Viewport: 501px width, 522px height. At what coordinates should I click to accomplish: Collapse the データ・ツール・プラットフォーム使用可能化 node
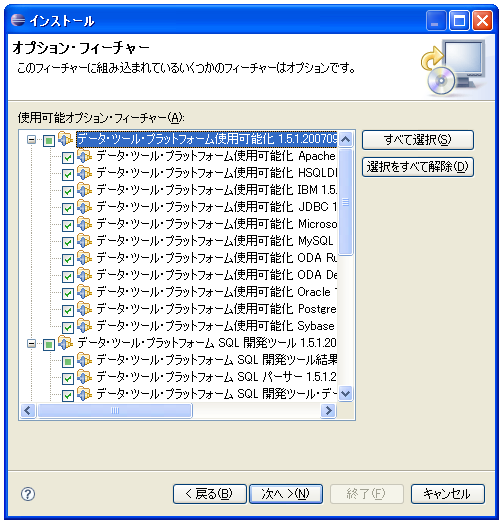point(32,139)
